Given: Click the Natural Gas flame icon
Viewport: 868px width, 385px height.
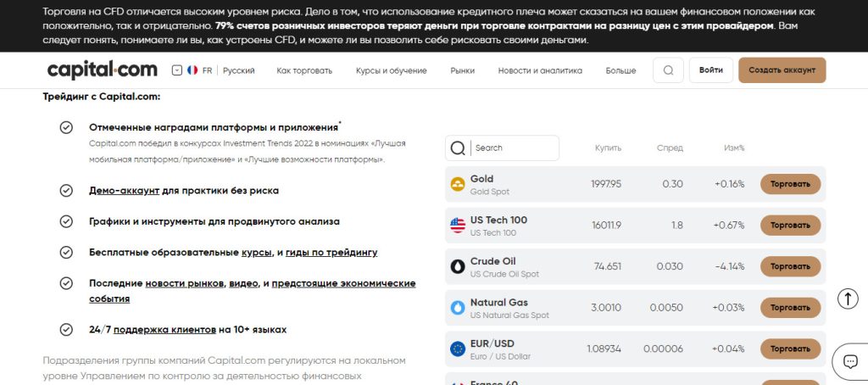Looking at the screenshot, I should coord(458,308).
